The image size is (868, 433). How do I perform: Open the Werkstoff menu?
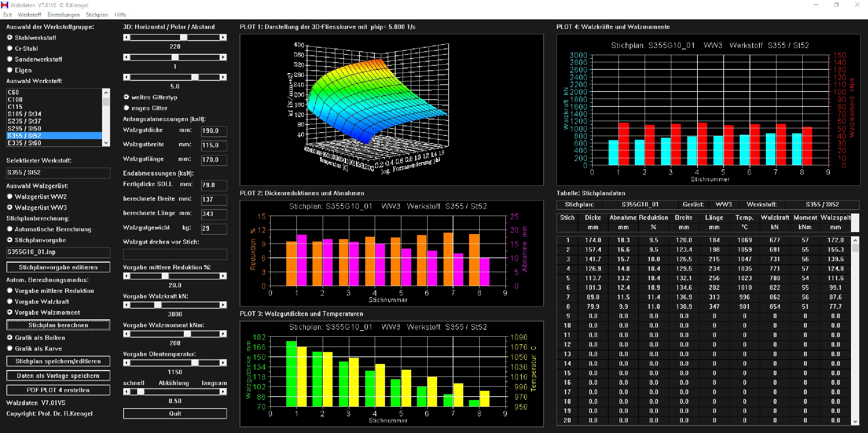pyautogui.click(x=29, y=15)
